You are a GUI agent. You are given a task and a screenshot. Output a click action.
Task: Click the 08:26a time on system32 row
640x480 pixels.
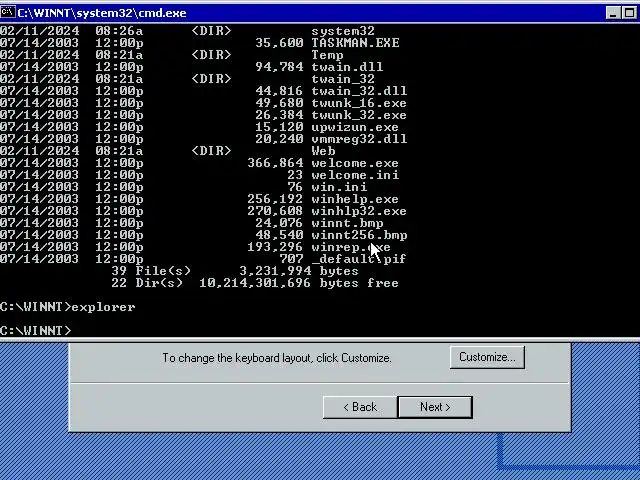click(119, 31)
